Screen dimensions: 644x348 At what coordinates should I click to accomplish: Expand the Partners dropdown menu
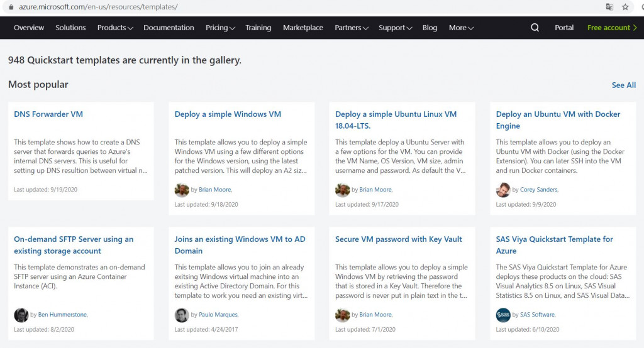click(x=351, y=28)
